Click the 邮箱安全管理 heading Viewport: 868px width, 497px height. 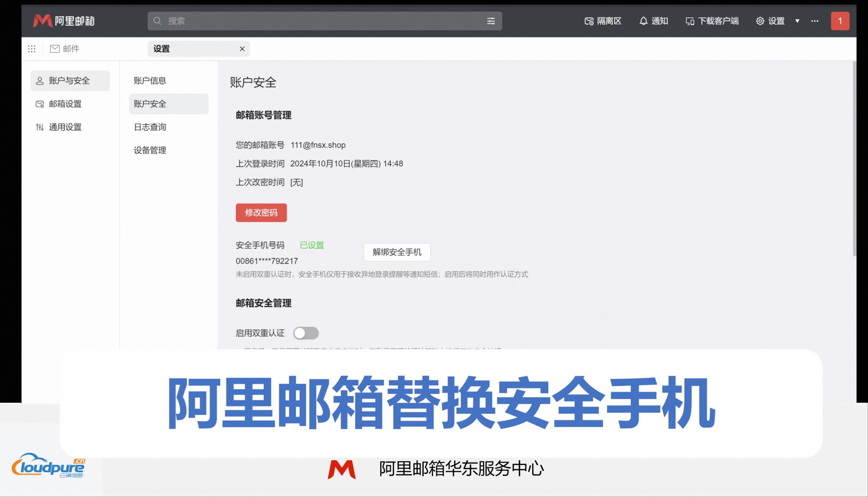point(263,303)
